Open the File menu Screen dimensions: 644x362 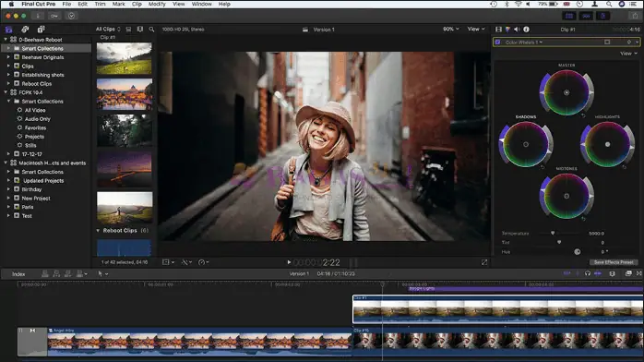point(66,4)
